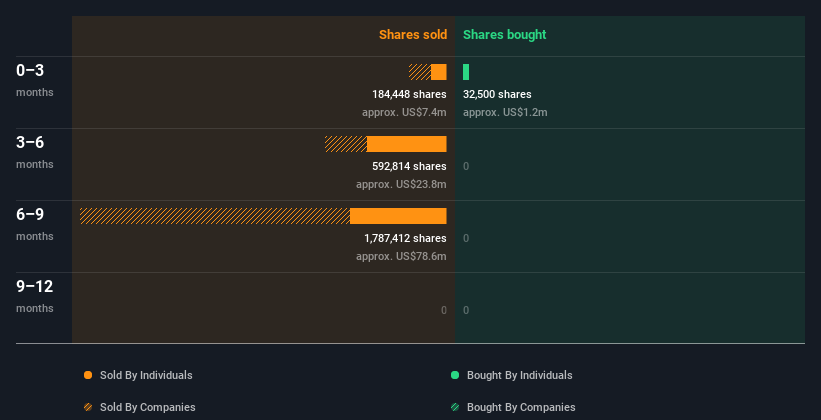Toggle the Bought By Individuals legend label
The image size is (821, 420).
519,375
